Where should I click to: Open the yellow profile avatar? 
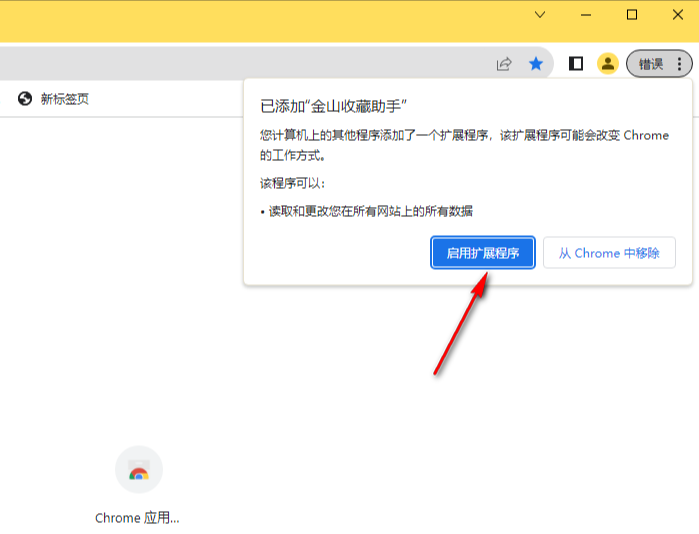click(608, 64)
